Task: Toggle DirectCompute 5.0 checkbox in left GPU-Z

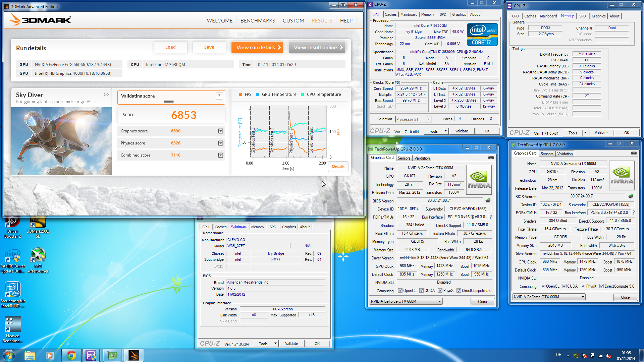Action: (x=459, y=291)
